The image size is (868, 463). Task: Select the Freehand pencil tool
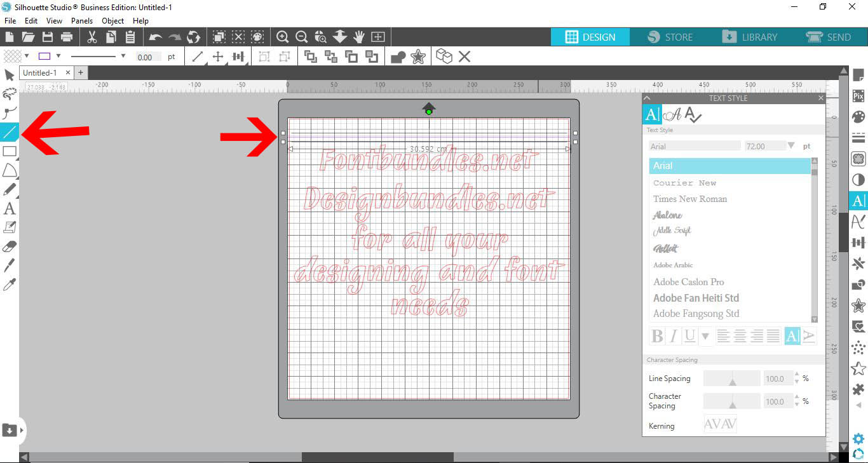(x=10, y=189)
